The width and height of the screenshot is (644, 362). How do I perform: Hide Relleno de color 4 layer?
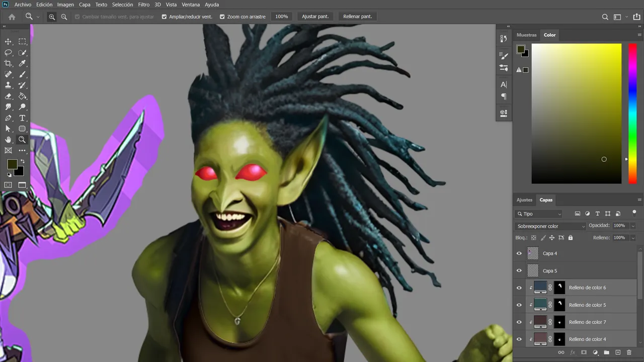tap(519, 339)
